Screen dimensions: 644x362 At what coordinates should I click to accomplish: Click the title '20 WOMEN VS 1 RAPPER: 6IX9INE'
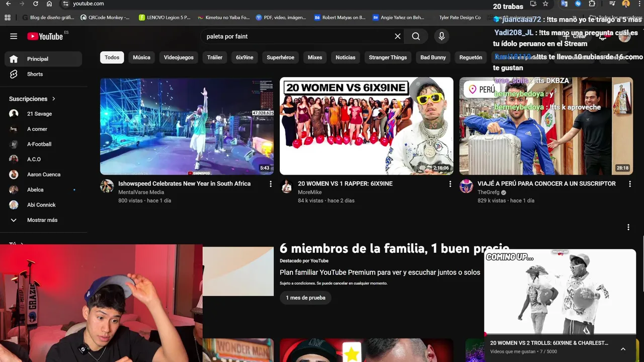pos(345,184)
